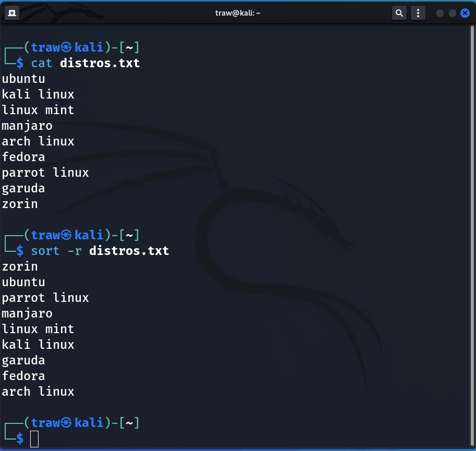Click 'parrot linux' in the sorted output

pos(45,298)
